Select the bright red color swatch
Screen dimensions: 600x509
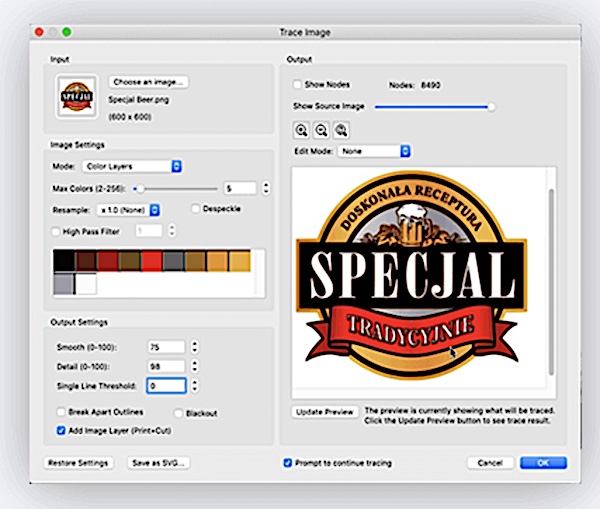(152, 261)
